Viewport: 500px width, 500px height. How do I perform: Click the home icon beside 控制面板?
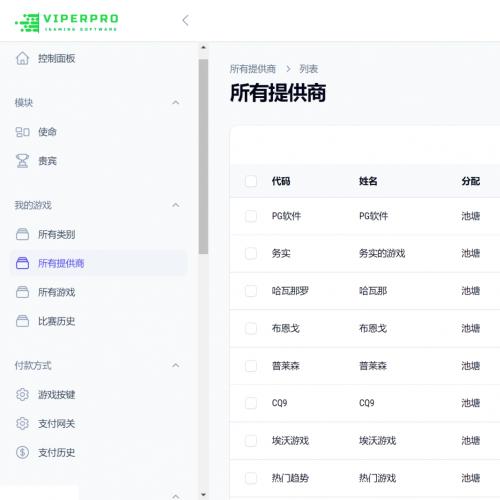click(x=22, y=58)
